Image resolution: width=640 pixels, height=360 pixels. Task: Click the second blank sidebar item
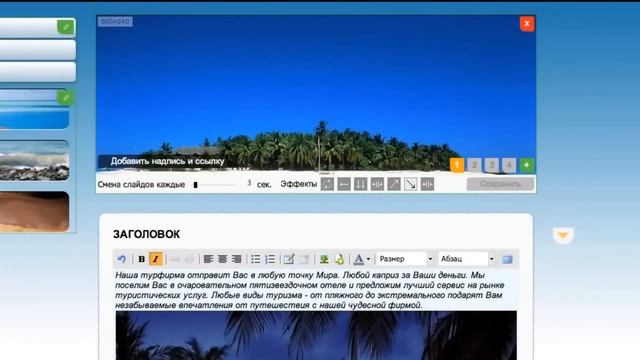pyautogui.click(x=38, y=50)
